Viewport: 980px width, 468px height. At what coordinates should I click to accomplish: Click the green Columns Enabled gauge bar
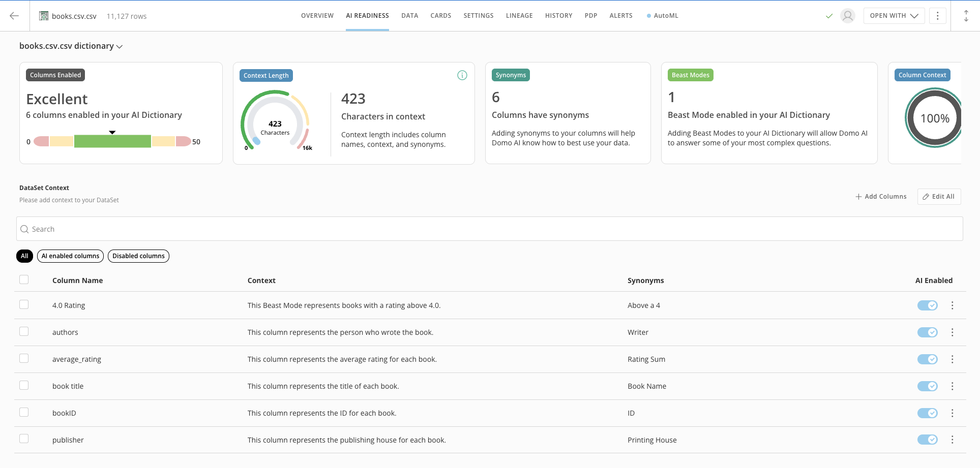click(x=112, y=141)
